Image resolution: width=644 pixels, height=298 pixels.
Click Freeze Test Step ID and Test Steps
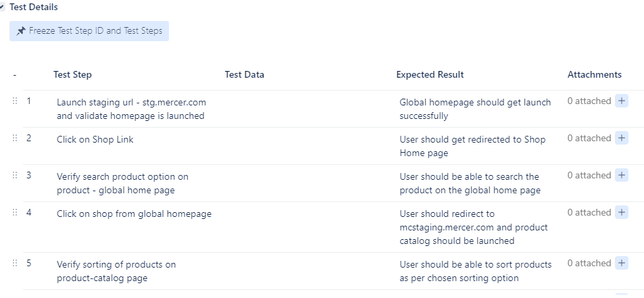(x=89, y=31)
